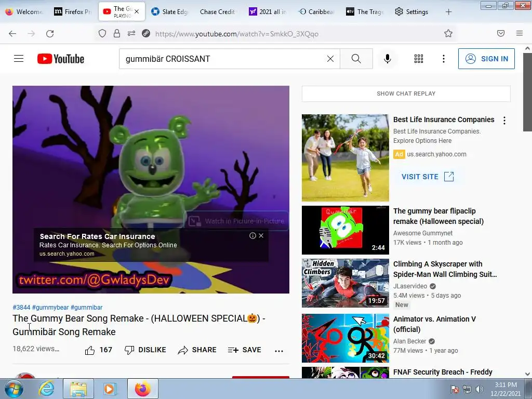The width and height of the screenshot is (532, 399).
Task: Open YouTube settings three-dot menu
Action: click(444, 59)
